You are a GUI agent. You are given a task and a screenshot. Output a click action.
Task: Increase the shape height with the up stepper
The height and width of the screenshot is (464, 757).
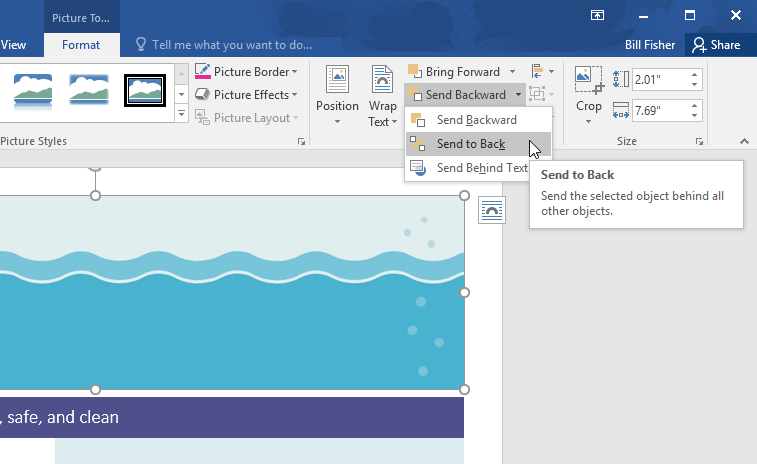pos(695,74)
